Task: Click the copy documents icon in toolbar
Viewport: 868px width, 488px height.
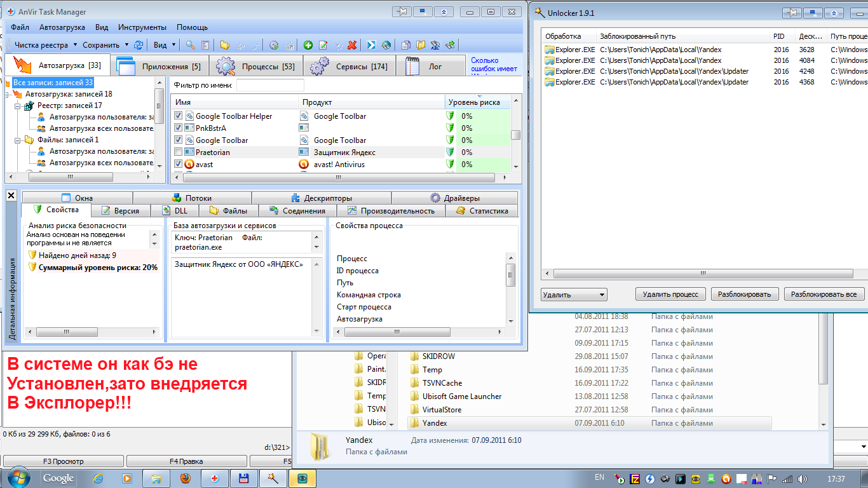Action: (406, 45)
